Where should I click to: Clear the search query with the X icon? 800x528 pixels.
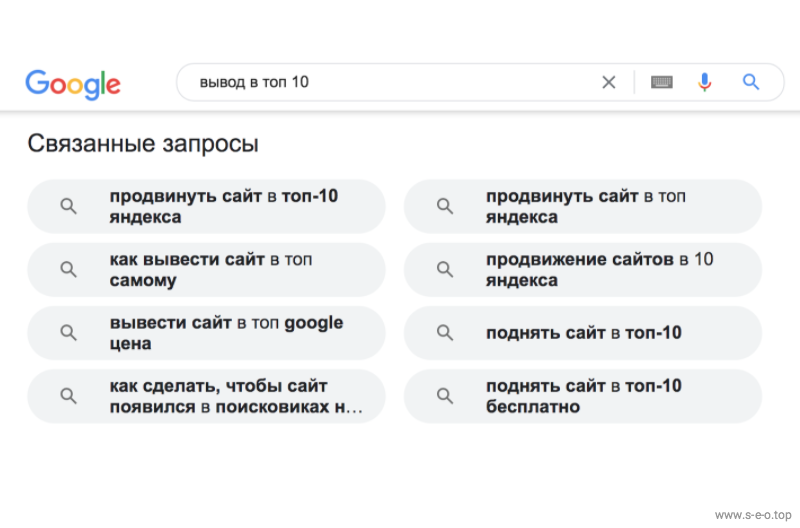click(608, 82)
